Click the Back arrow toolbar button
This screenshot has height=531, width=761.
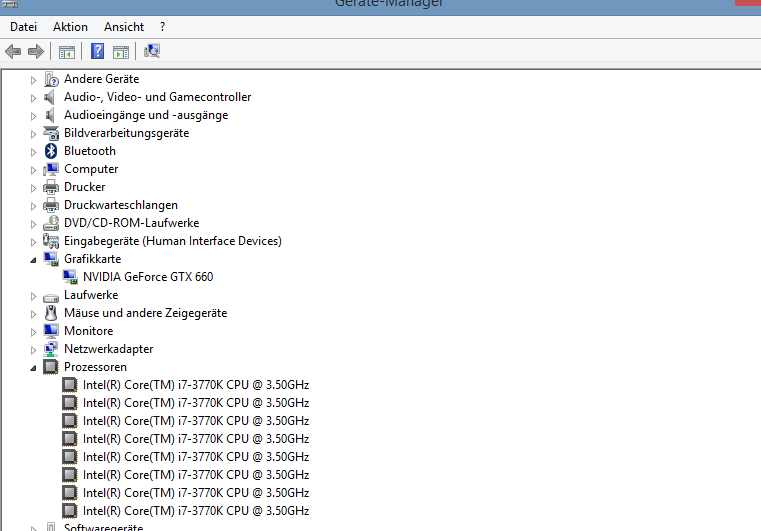pos(13,51)
